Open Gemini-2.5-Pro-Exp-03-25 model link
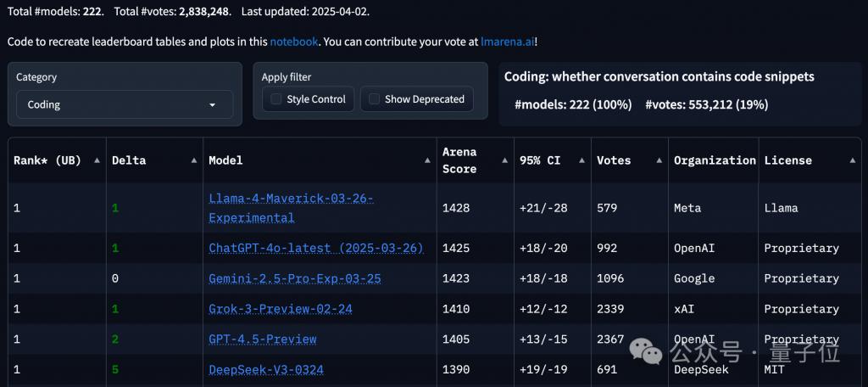868x387 pixels. pyautogui.click(x=294, y=278)
